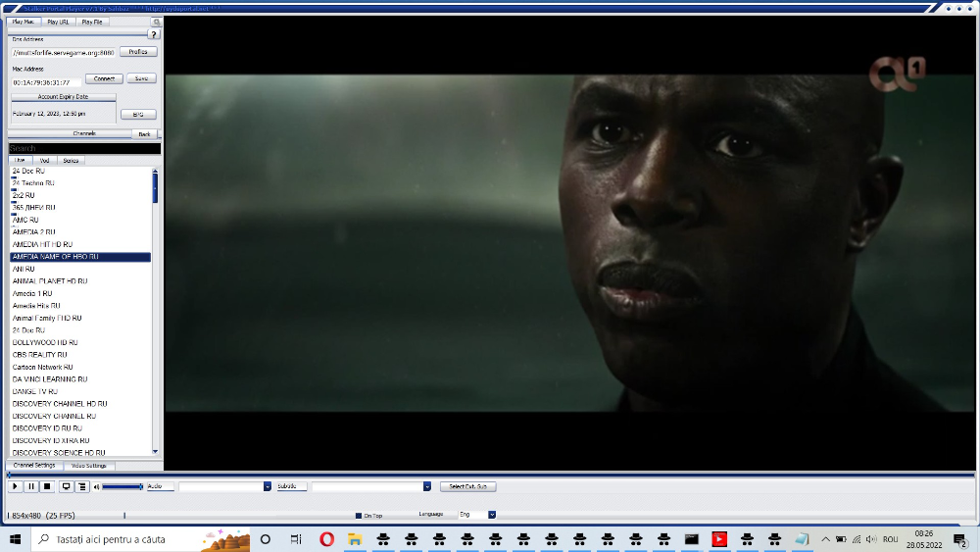980x552 pixels.
Task: Select the Vod tab
Action: click(x=44, y=161)
